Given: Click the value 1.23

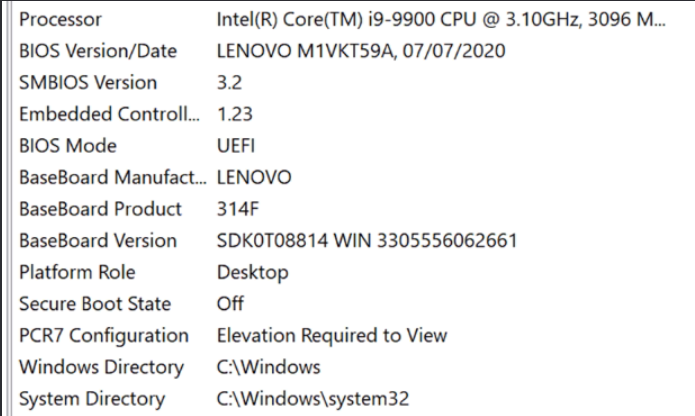Looking at the screenshot, I should click(x=234, y=114).
